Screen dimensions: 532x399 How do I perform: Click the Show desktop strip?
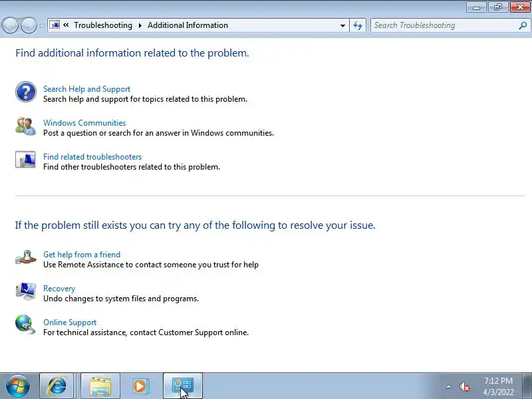point(527,386)
